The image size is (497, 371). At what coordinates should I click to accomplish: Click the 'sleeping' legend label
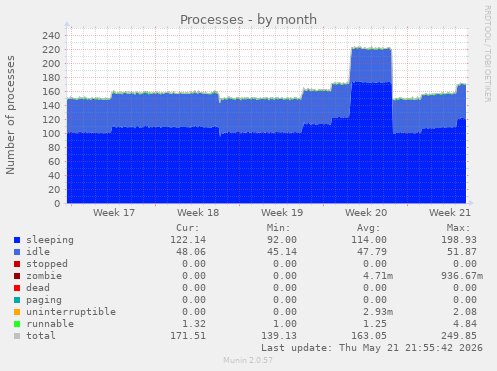[x=50, y=240]
